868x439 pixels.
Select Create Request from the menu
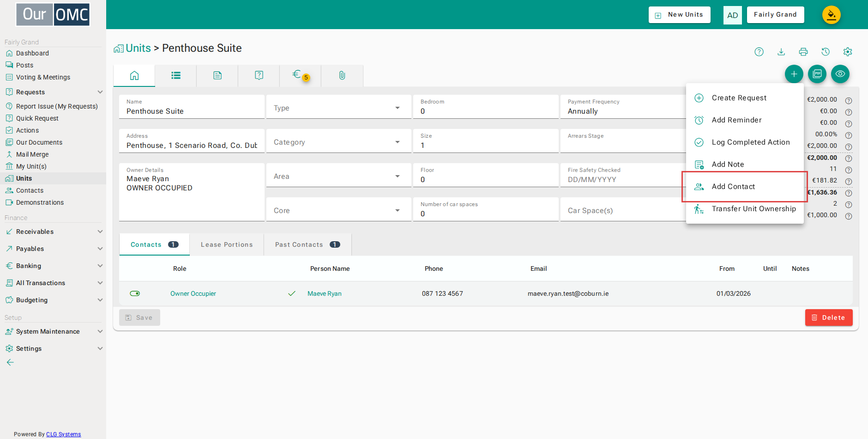point(745,98)
